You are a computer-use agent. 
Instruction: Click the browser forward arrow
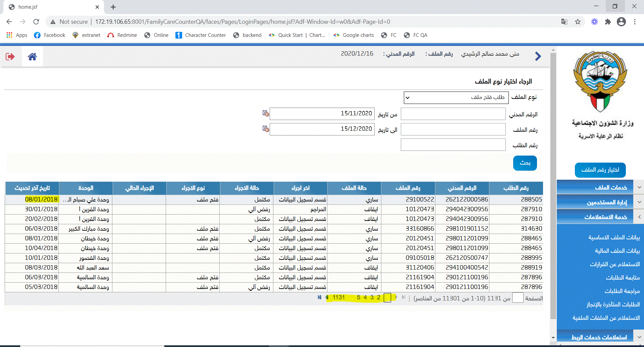(x=22, y=22)
